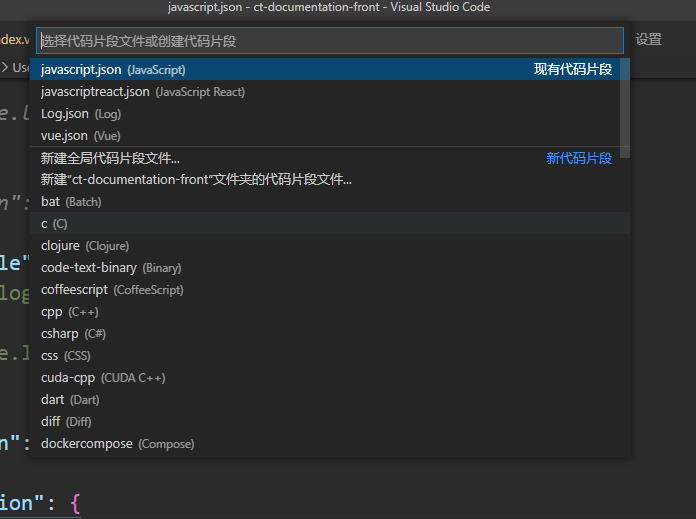Select cpp (C++) language snippet
The image size is (696, 519).
[330, 312]
